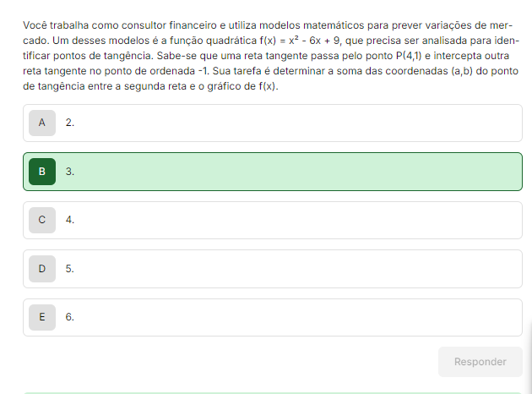Select answer text "2."
This screenshot has height=394, width=532.
click(x=70, y=123)
